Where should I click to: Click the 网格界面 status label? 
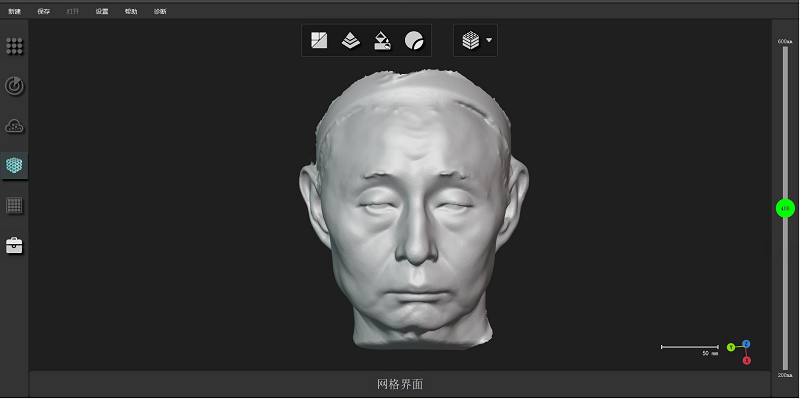coord(400,384)
